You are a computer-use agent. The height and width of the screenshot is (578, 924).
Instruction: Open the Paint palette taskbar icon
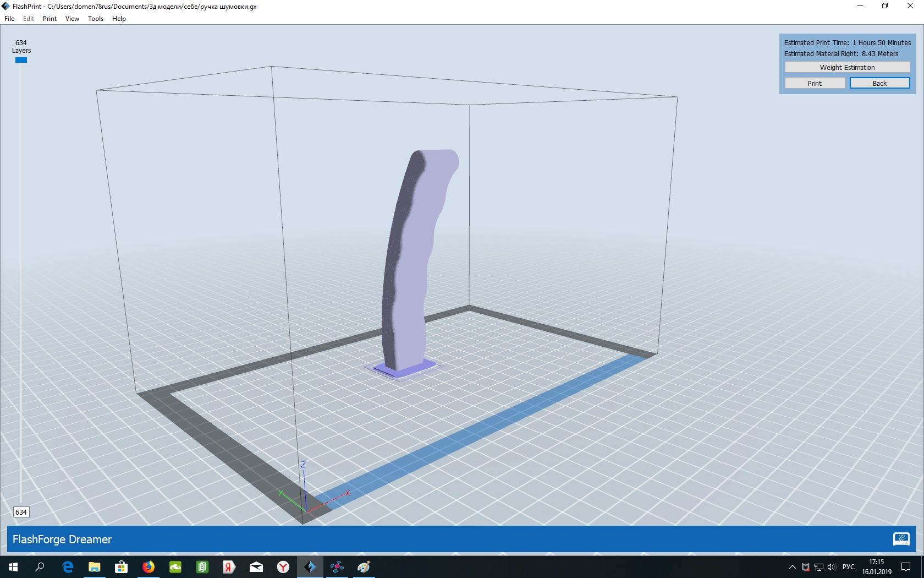[364, 566]
